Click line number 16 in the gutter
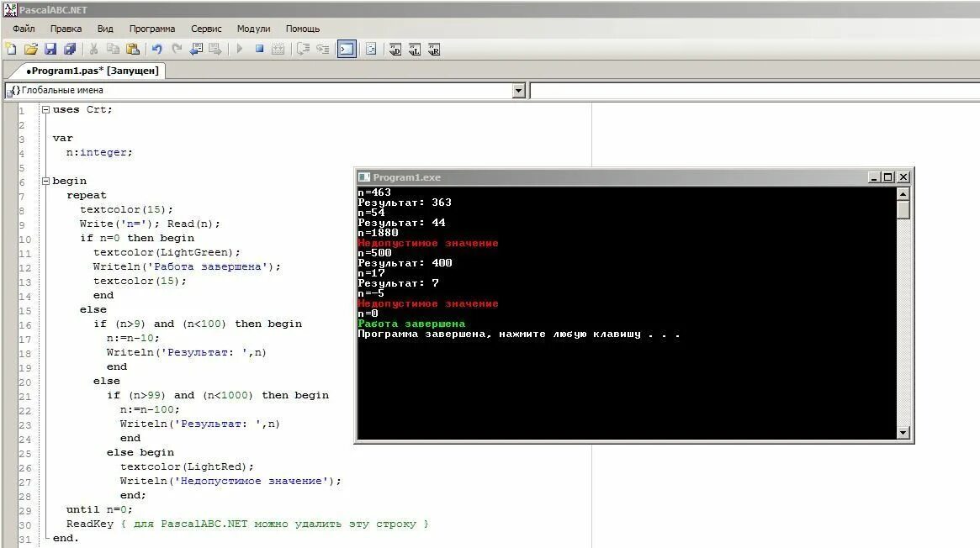This screenshot has width=980, height=548. tap(25, 325)
